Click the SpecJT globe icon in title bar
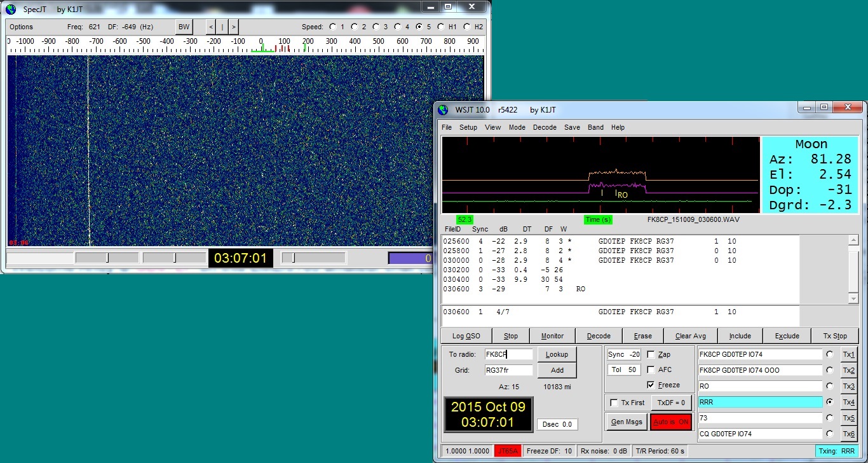This screenshot has width=868, height=463. pyautogui.click(x=11, y=9)
